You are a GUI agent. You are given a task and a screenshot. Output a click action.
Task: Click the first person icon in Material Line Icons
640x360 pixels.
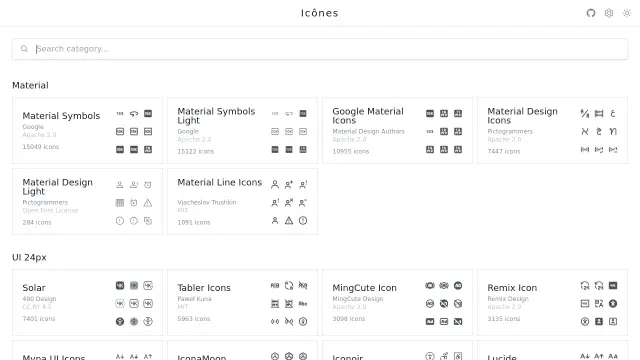275,185
